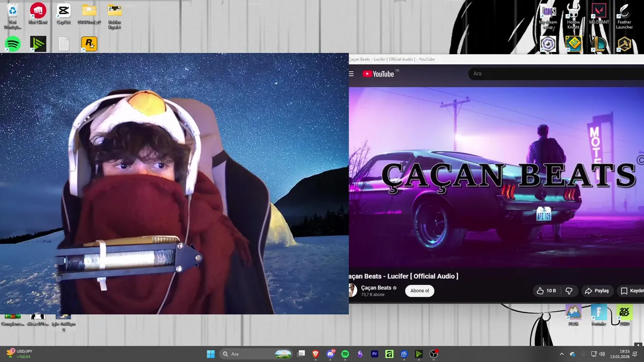Open the green arrow app in taskbar

tap(419, 354)
